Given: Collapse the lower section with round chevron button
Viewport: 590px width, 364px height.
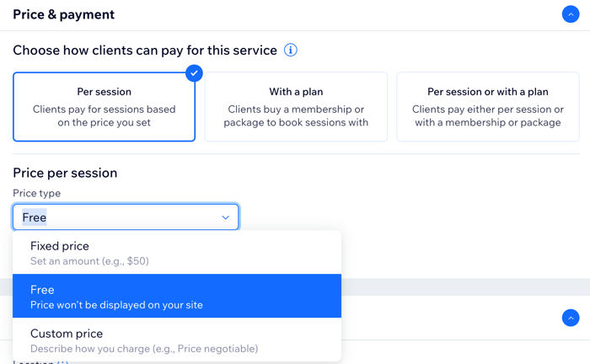Looking at the screenshot, I should point(571,318).
